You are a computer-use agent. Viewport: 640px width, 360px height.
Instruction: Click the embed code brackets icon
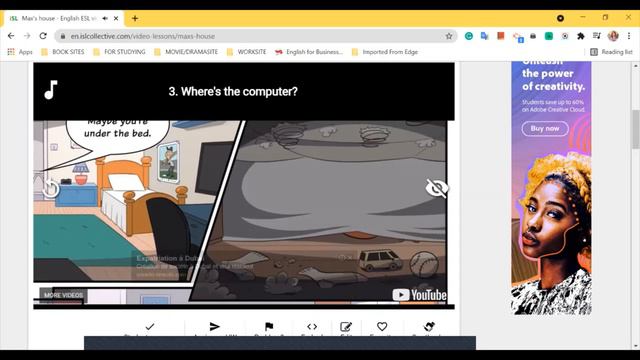312,327
